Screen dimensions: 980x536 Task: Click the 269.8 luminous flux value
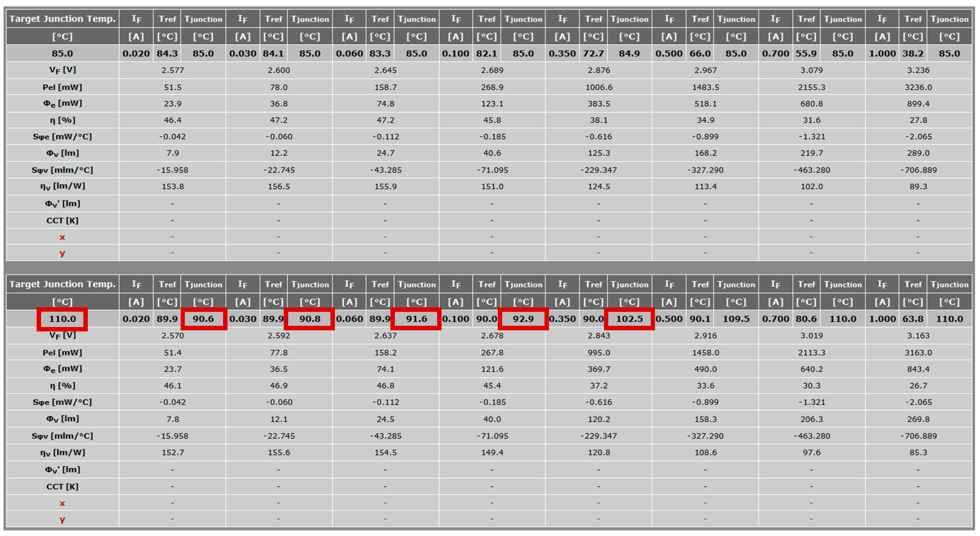918,419
